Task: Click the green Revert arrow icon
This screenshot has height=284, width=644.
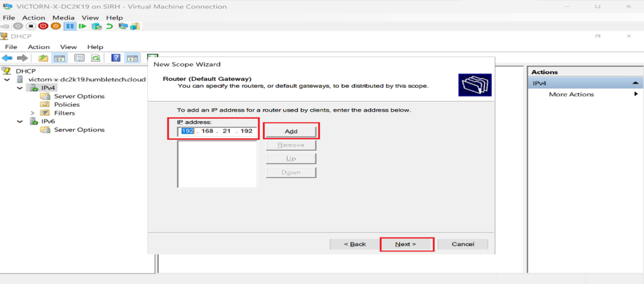Action: 109,26
